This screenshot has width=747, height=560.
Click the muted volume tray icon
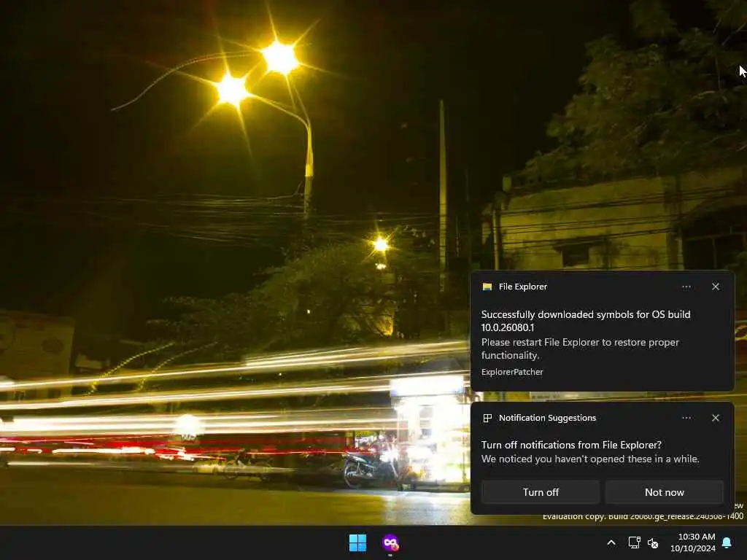(653, 542)
